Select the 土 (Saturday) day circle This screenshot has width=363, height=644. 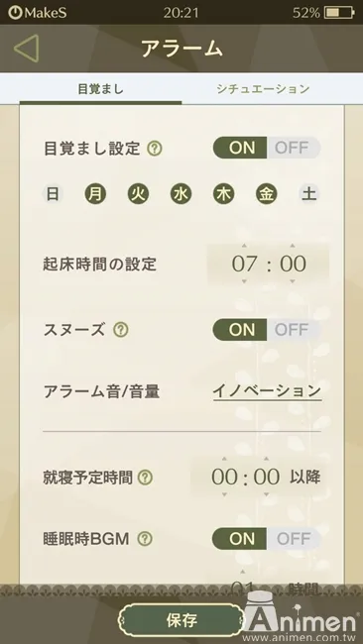[309, 194]
